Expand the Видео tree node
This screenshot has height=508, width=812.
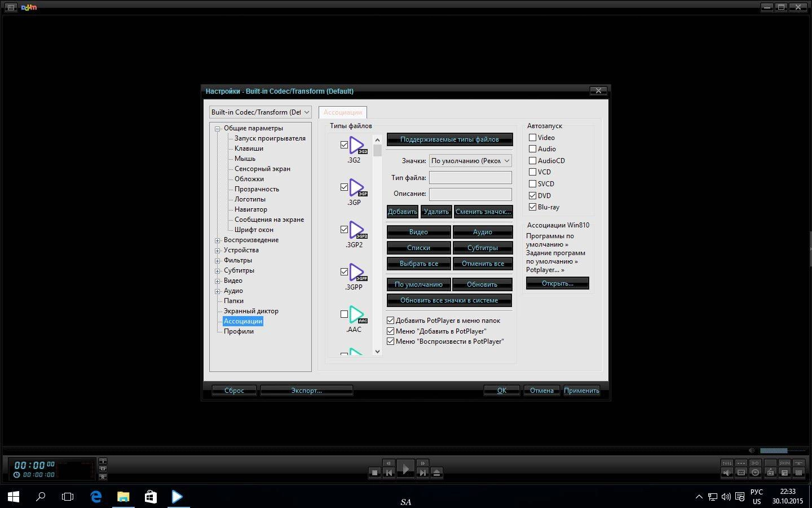pos(217,281)
